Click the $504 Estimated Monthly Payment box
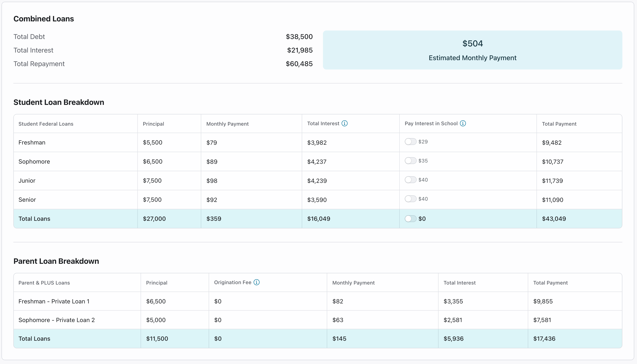This screenshot has height=364, width=637. tap(472, 50)
